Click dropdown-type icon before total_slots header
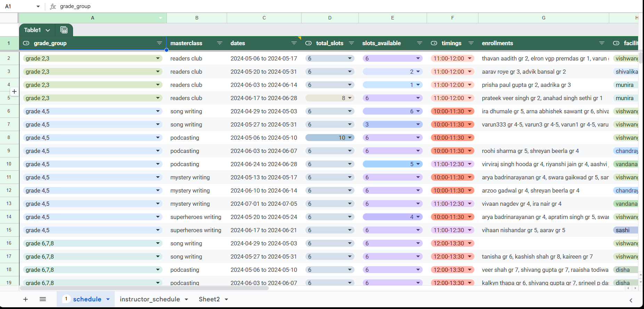 [308, 43]
